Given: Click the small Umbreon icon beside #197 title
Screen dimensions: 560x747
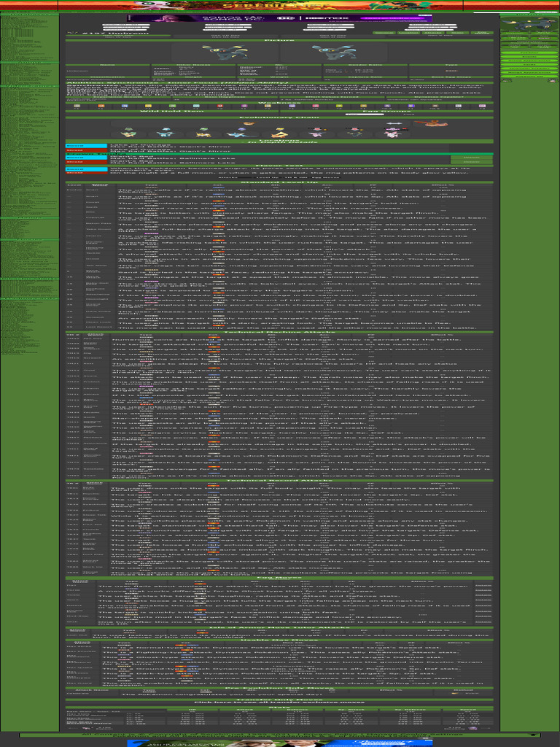Looking at the screenshot, I should tap(72, 33).
